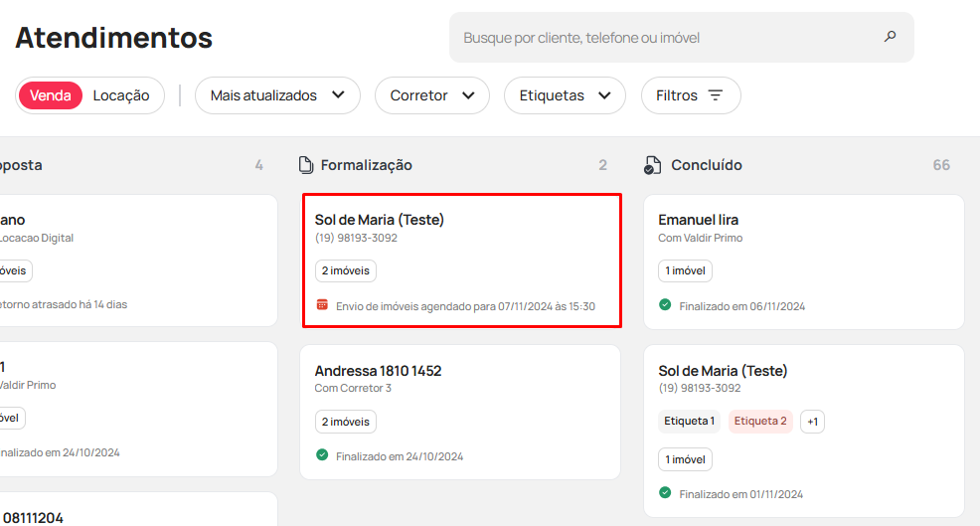Click 1 imóvel badge under Etiqueta tags

point(685,459)
